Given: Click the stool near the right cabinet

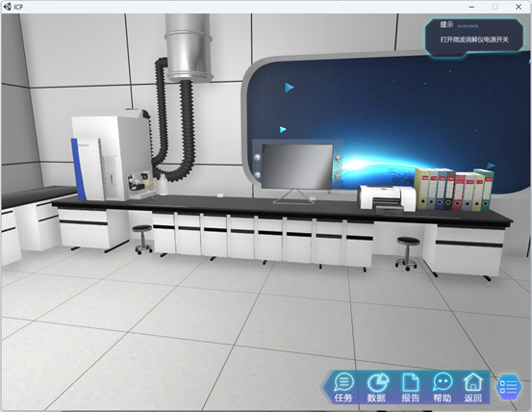Looking at the screenshot, I should point(408,253).
